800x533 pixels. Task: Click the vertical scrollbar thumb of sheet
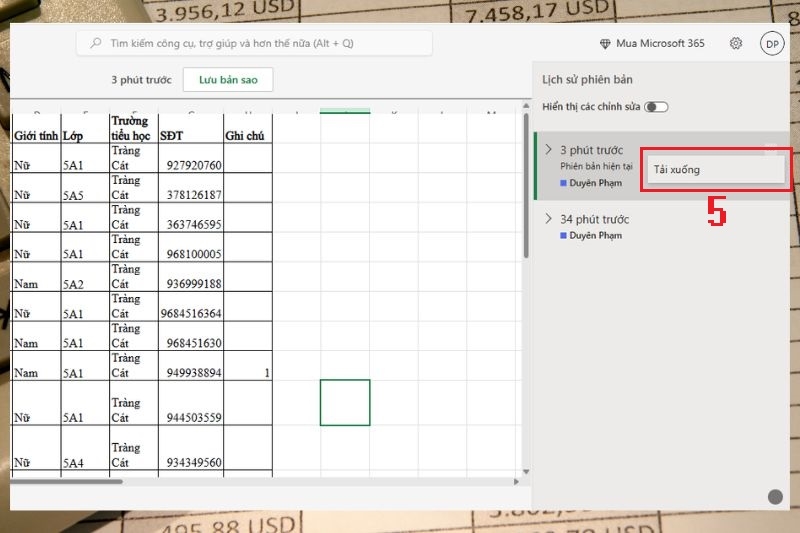click(x=526, y=186)
